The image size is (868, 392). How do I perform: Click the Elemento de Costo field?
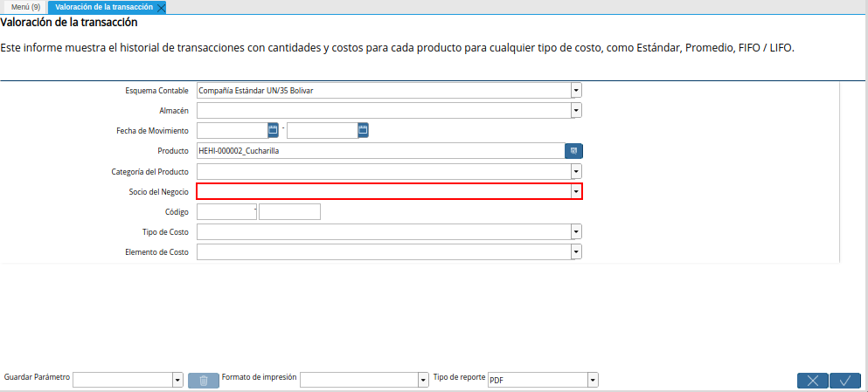385,252
